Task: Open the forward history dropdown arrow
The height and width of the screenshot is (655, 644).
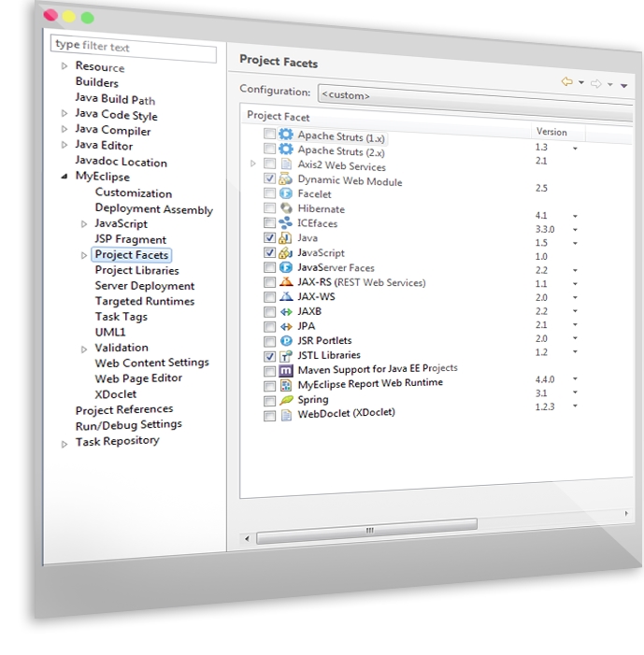Action: 610,85
